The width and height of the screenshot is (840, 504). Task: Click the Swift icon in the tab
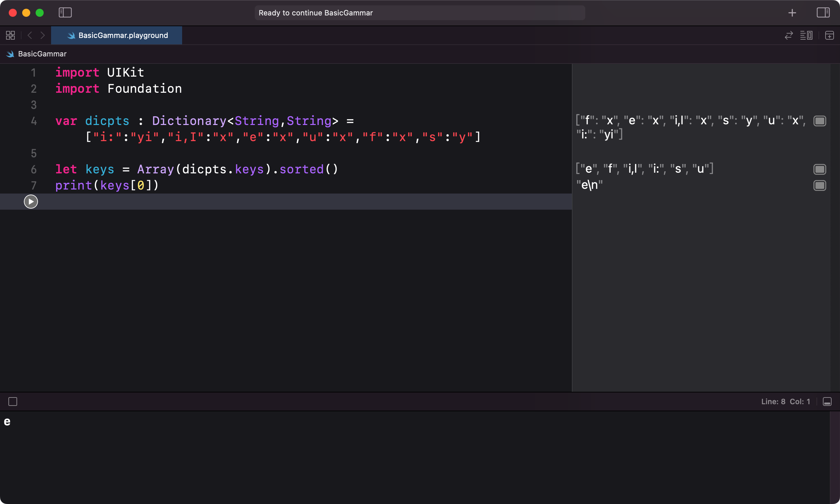click(71, 35)
